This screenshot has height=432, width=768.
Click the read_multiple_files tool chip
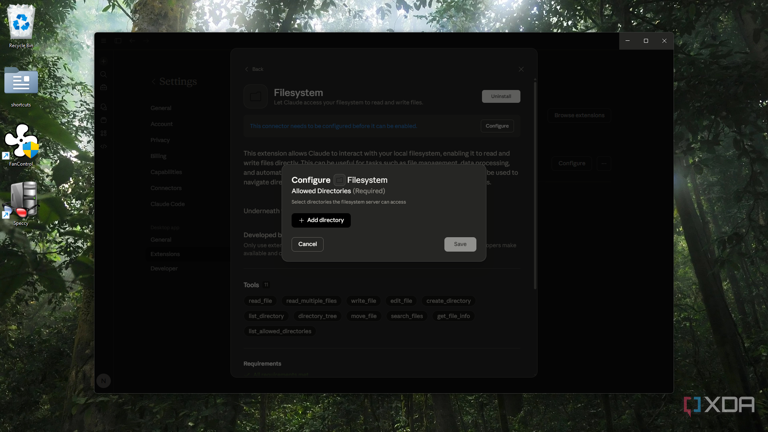(x=312, y=301)
